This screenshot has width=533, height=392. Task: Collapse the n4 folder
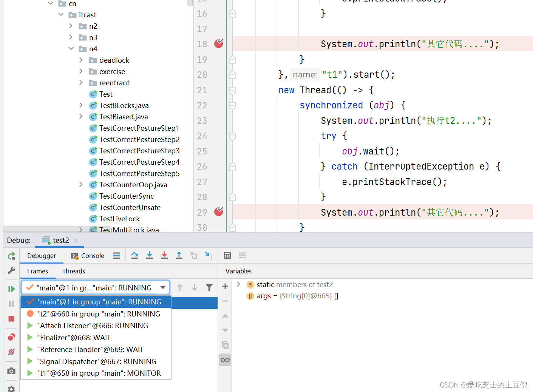(x=71, y=49)
